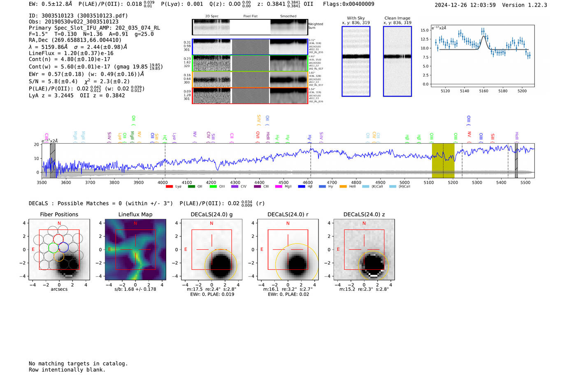Screen dimensions: 576x392
Task: Click the dark green OII legend swatch
Action: coord(191,186)
